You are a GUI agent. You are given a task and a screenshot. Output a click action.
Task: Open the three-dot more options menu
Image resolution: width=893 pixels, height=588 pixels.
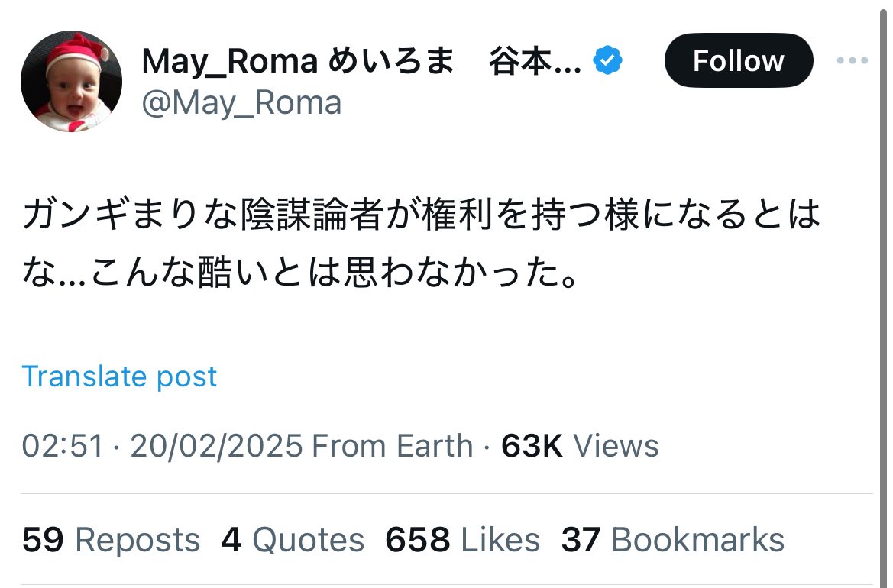click(852, 60)
